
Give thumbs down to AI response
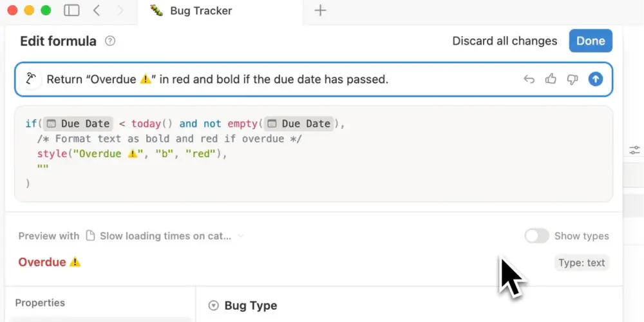pos(572,79)
